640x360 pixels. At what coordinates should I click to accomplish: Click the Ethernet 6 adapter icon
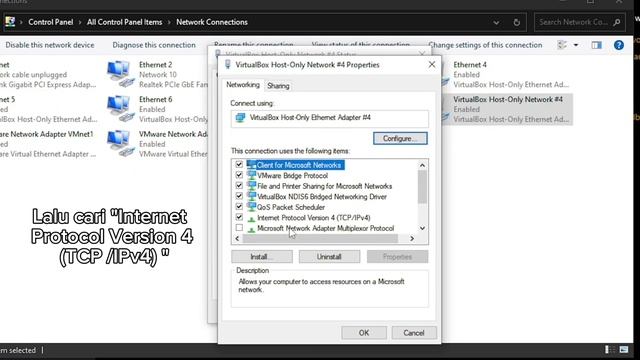[120, 109]
